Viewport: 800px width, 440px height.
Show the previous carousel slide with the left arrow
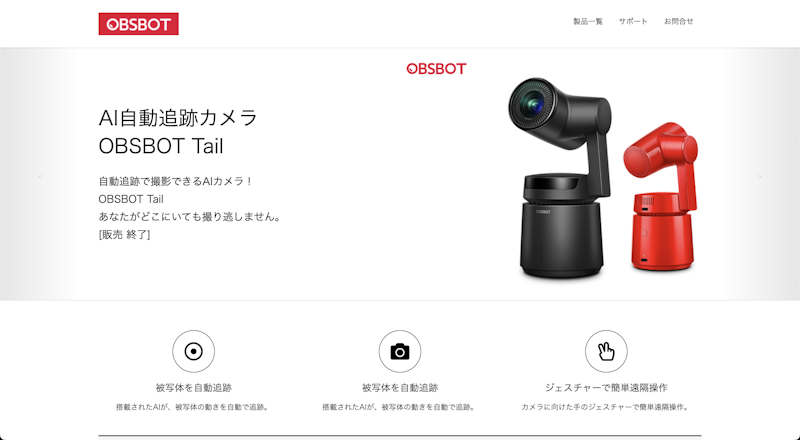40,175
